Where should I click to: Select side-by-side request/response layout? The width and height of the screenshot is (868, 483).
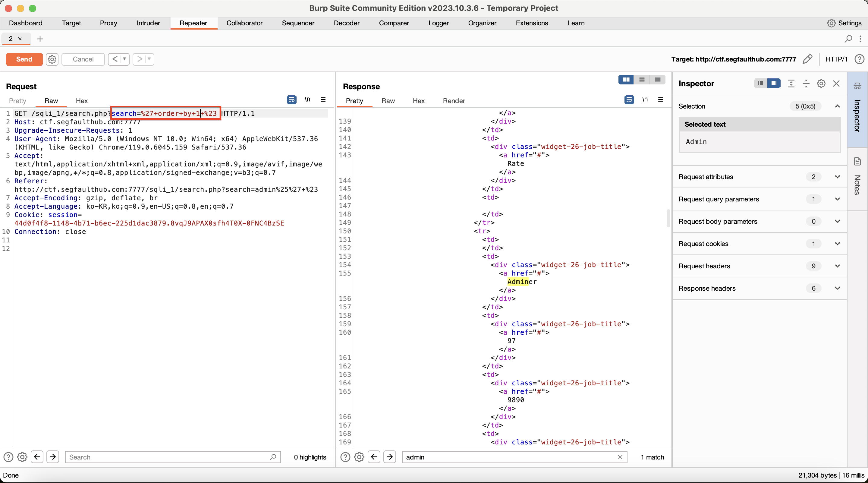tap(626, 80)
